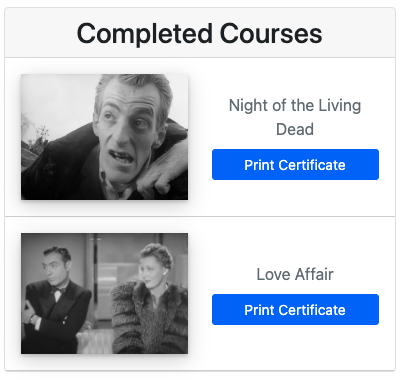Click 'Night of the Living' text line

click(x=295, y=106)
